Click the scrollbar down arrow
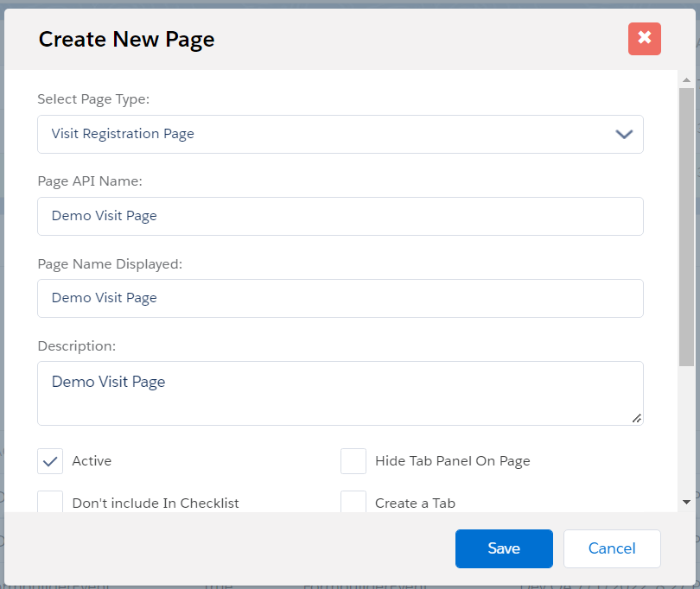700x589 pixels. (x=686, y=502)
